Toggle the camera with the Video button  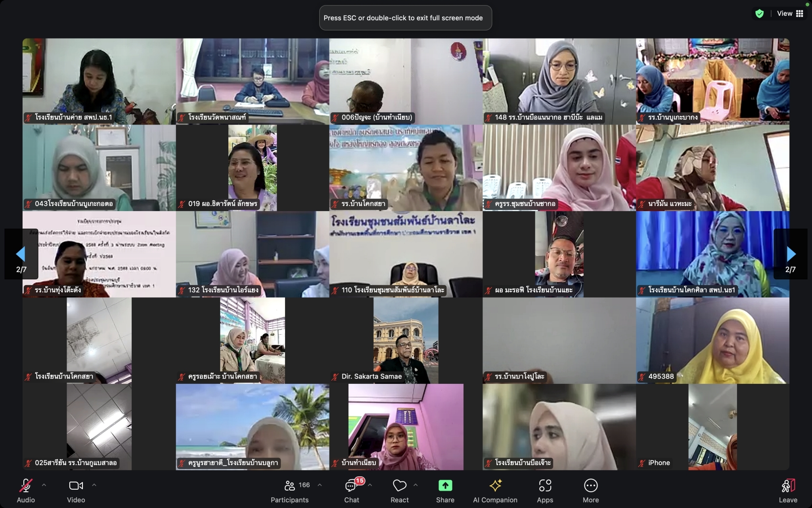76,486
